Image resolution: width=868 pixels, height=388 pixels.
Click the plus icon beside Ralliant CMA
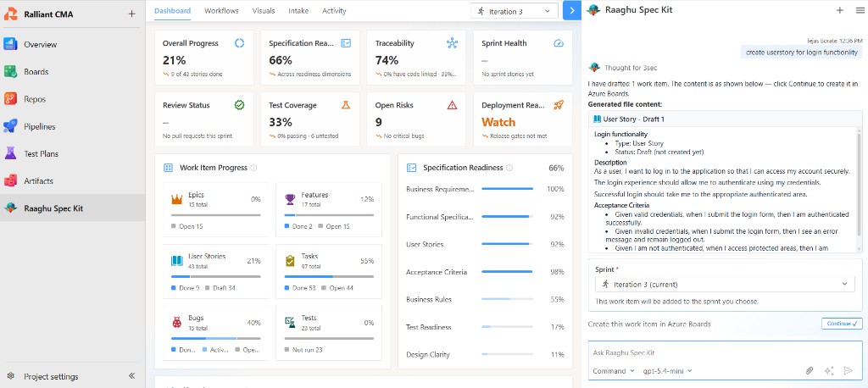(131, 14)
